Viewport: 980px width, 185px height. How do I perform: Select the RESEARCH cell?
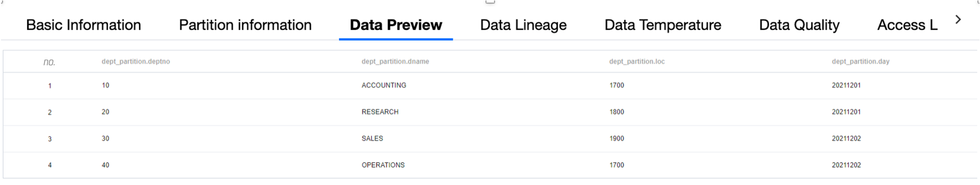click(x=380, y=112)
